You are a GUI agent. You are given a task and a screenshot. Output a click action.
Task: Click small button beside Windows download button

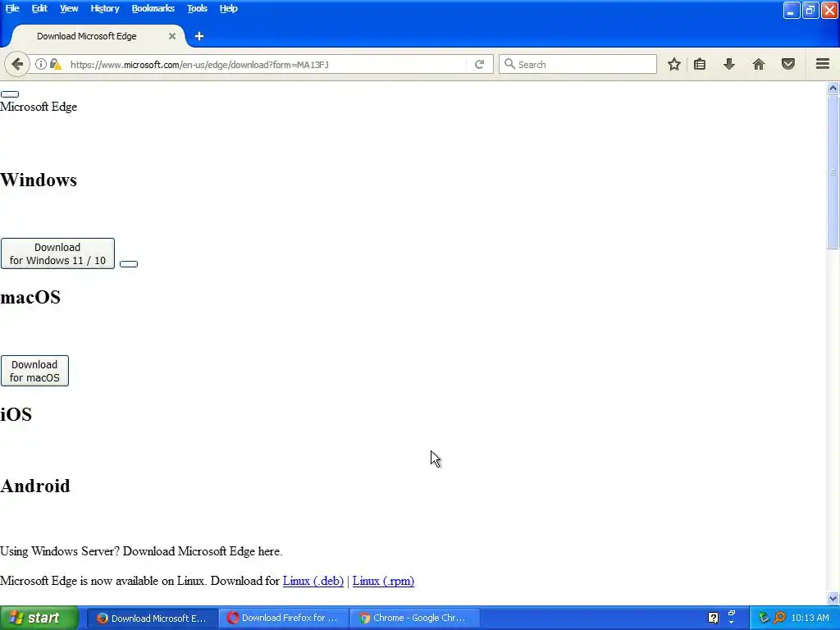[129, 263]
